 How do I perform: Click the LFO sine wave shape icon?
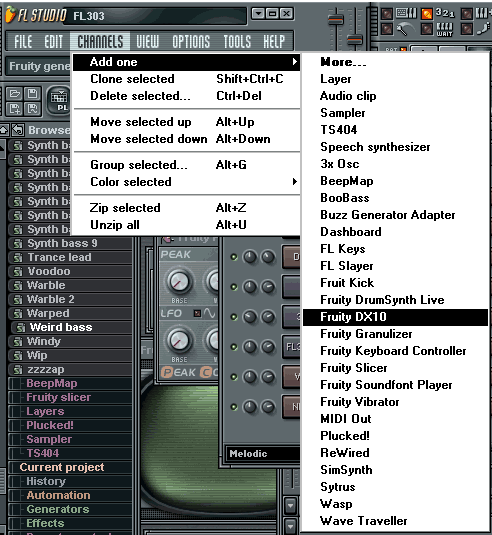209,313
